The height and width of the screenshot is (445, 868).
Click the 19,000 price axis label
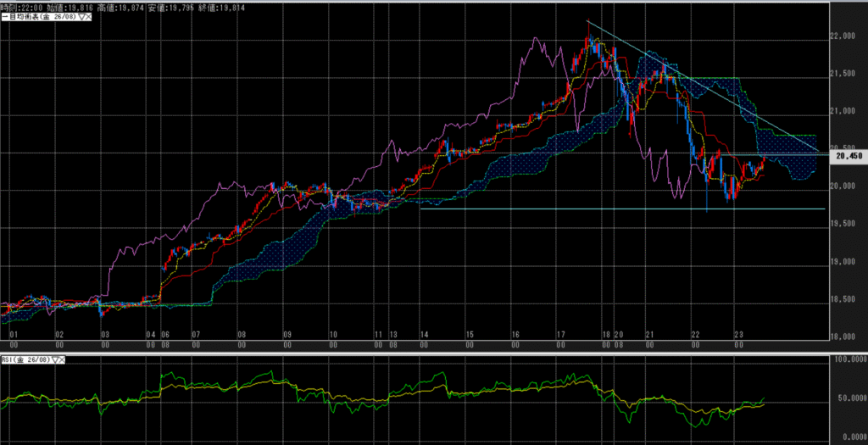click(x=843, y=262)
